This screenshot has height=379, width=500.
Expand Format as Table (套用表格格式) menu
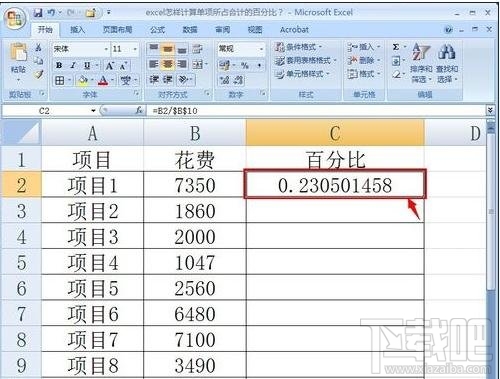click(306, 61)
